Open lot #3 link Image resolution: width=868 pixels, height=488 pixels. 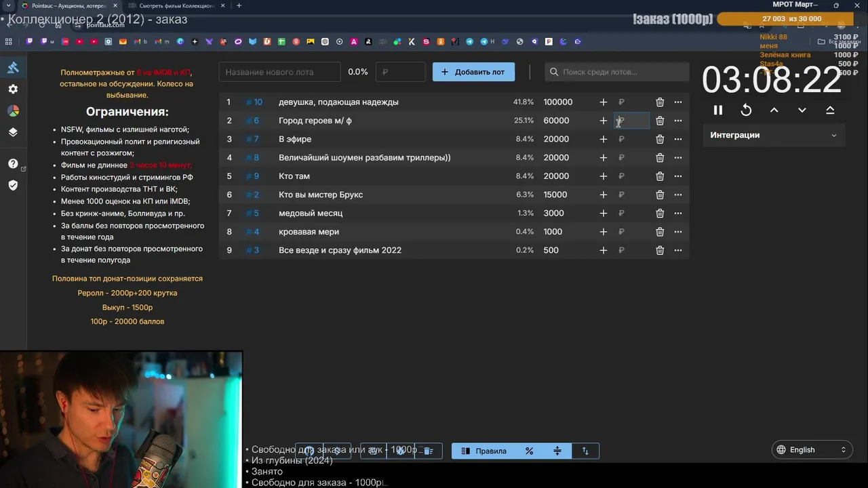[252, 250]
